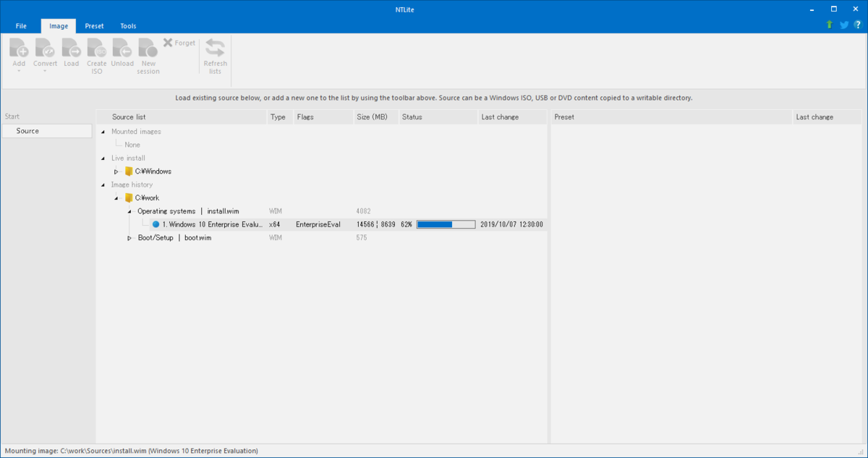868x458 pixels.
Task: Click the Create ISO toolbar icon
Action: [97, 48]
